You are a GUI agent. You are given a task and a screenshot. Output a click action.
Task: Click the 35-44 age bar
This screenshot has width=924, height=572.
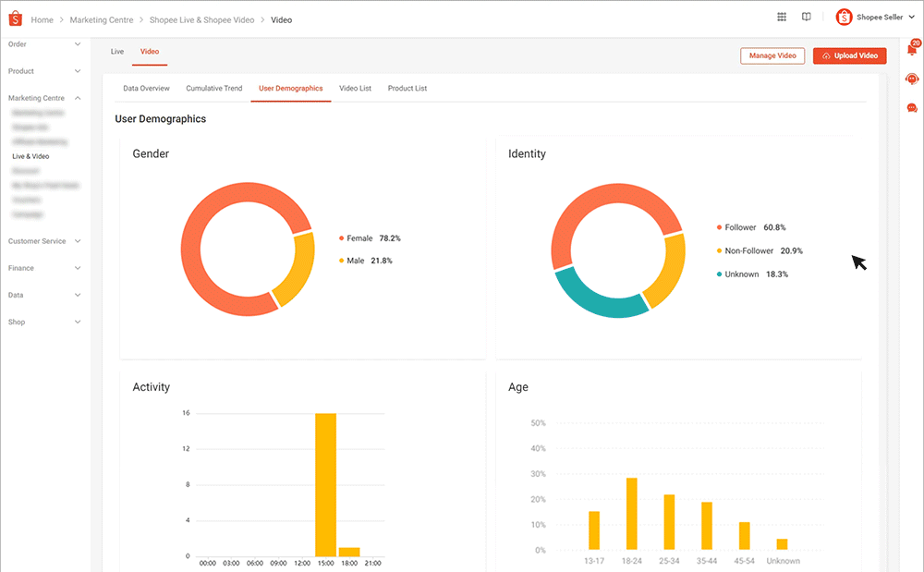click(707, 526)
